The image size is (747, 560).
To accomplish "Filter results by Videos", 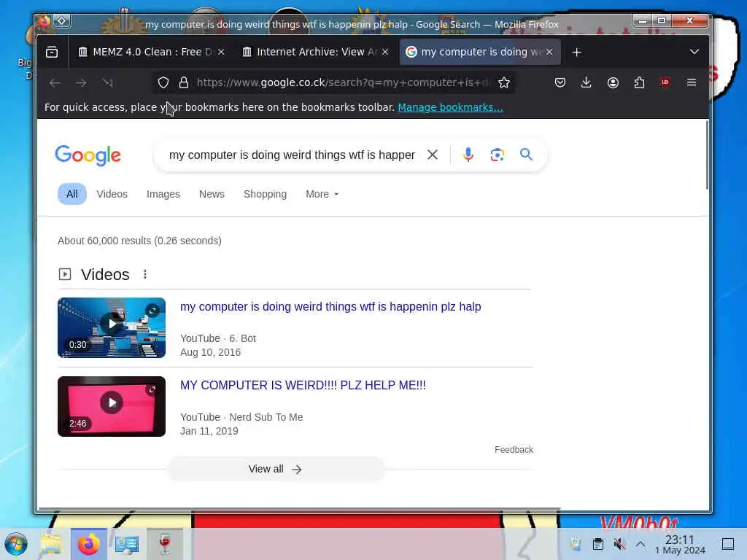I will (x=112, y=194).
